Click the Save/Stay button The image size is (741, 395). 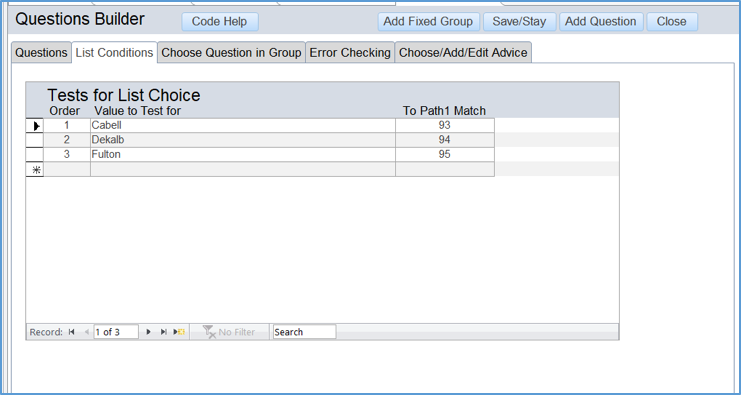click(x=519, y=22)
